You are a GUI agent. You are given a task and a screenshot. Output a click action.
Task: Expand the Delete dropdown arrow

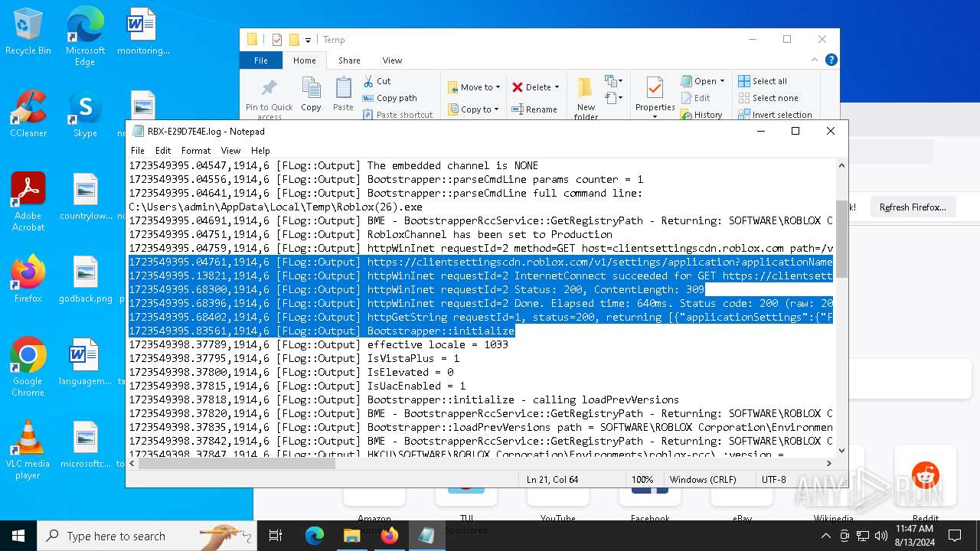coord(557,87)
